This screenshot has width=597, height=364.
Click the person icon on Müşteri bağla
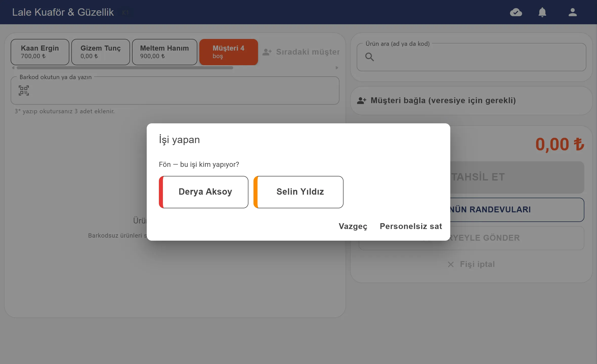[361, 101]
